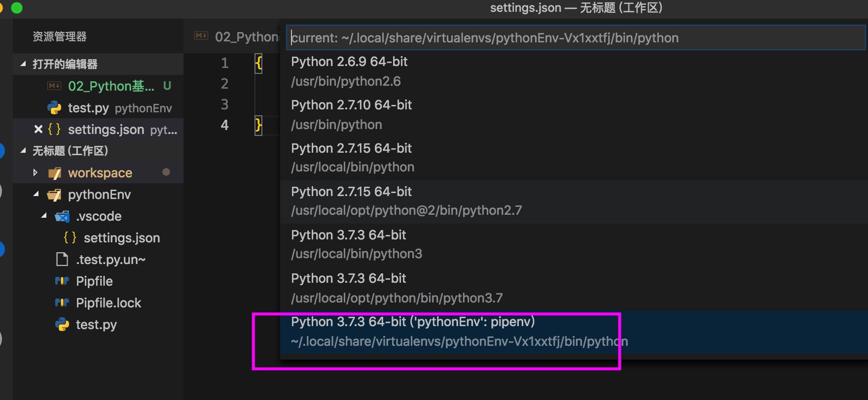The width and height of the screenshot is (868, 400).
Task: Click the Python icon beside test.py in pythonEnv folder
Action: point(62,324)
